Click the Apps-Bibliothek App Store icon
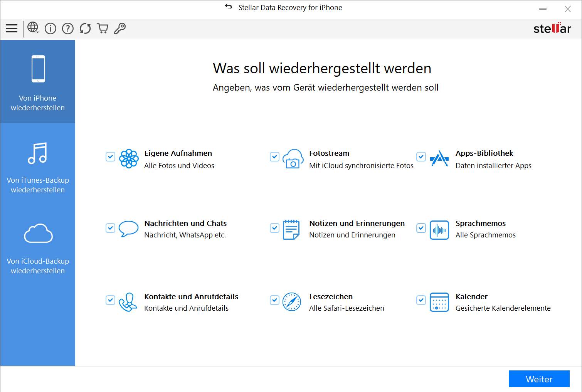582x392 pixels. pos(439,158)
